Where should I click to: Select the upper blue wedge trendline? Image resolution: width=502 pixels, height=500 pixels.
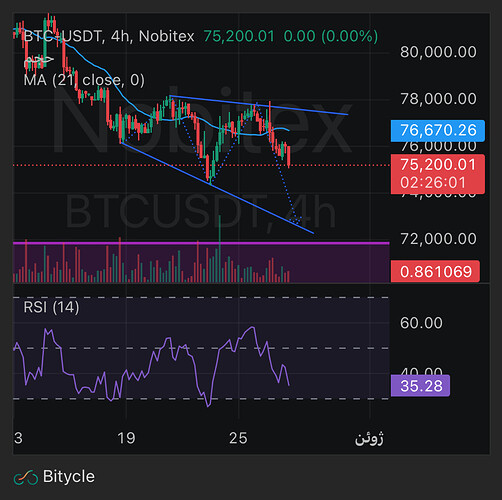click(x=259, y=105)
